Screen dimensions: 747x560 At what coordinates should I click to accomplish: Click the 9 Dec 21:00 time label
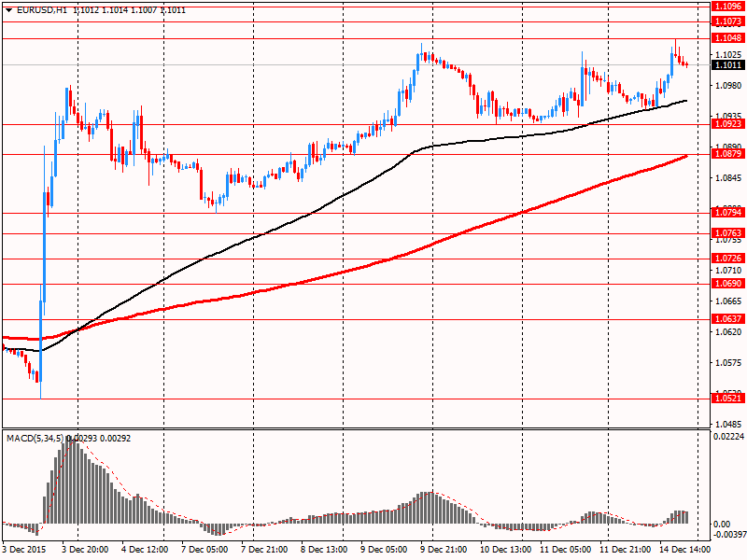444,550
